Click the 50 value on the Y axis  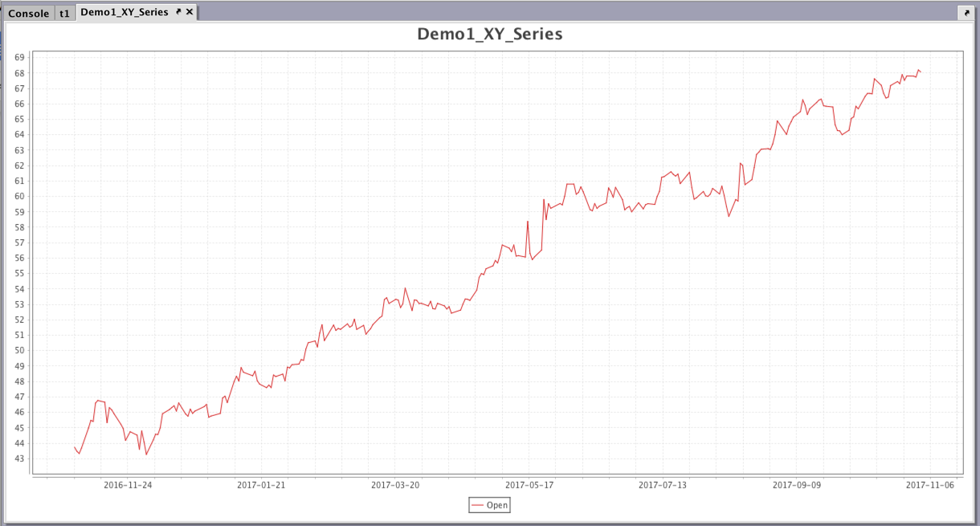point(19,350)
